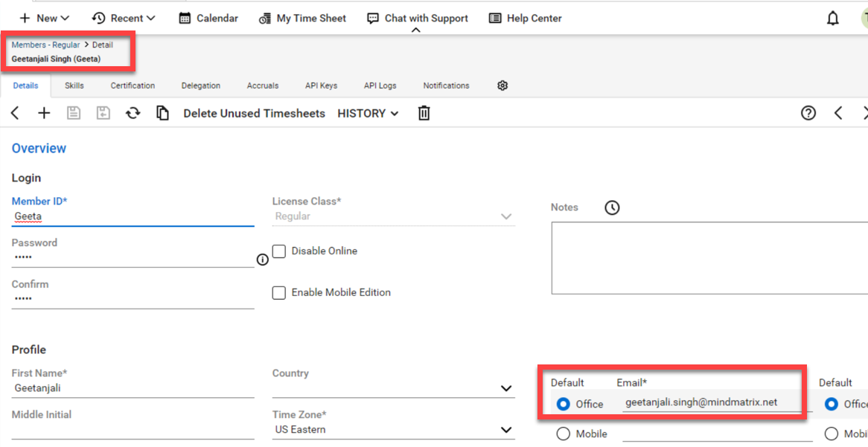
Task: Select the far-right Mobile radio button
Action: point(832,434)
